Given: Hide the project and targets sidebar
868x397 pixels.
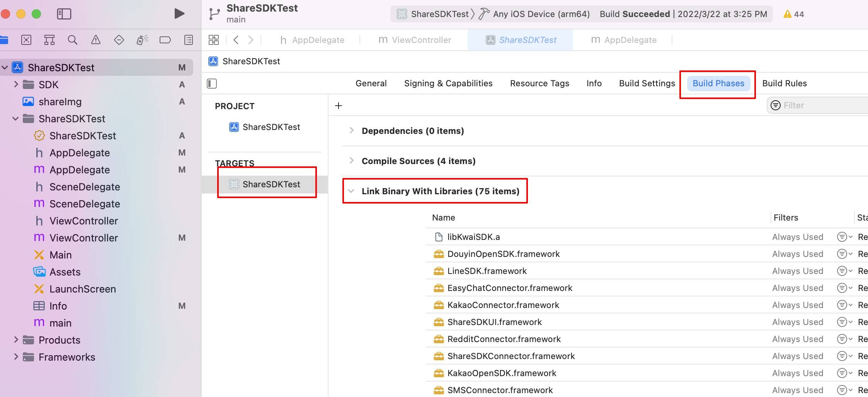Looking at the screenshot, I should pyautogui.click(x=212, y=83).
